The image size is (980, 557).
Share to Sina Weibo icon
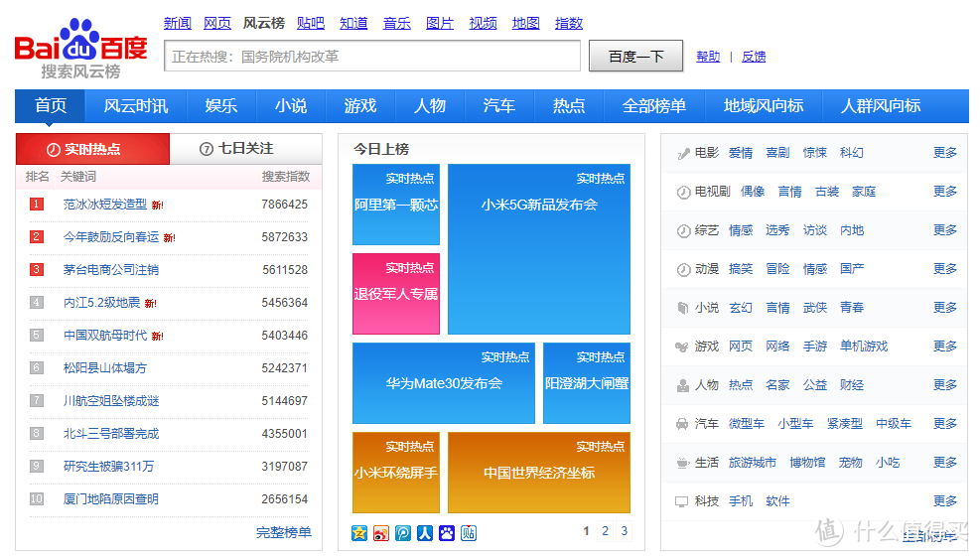[x=381, y=532]
